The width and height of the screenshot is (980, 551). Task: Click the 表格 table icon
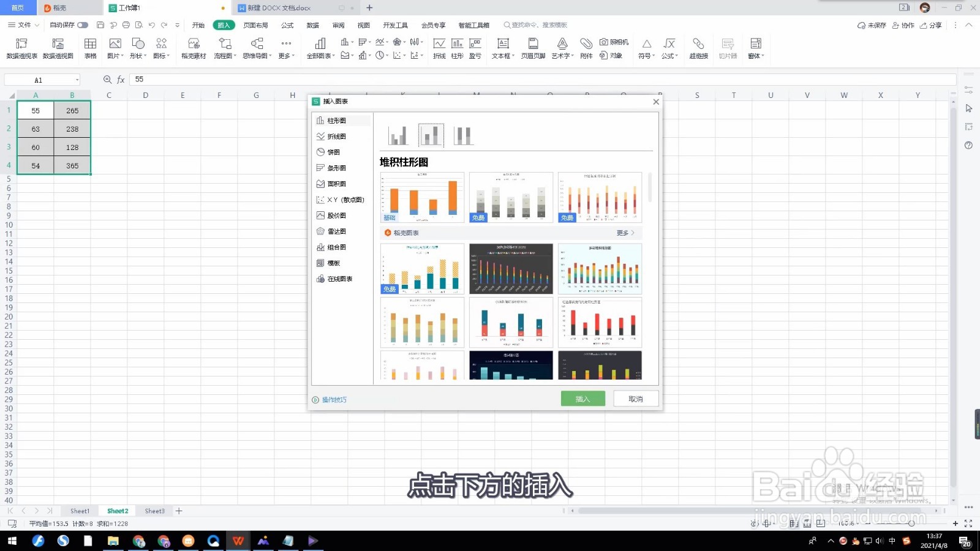pyautogui.click(x=90, y=48)
